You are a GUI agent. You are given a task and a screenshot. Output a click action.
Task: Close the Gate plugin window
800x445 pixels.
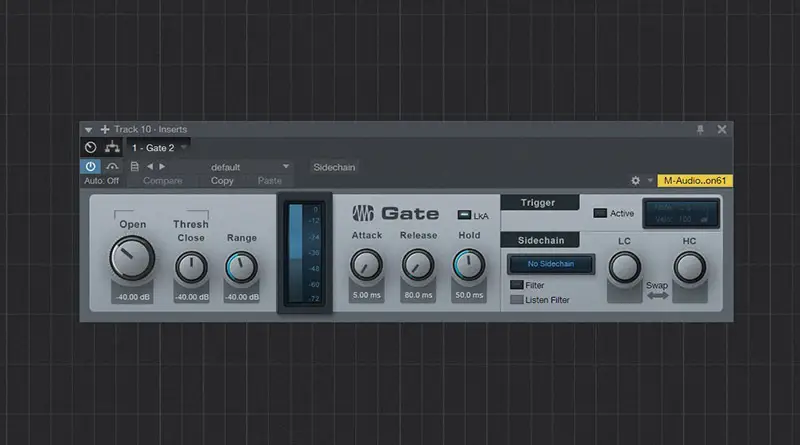pyautogui.click(x=722, y=130)
